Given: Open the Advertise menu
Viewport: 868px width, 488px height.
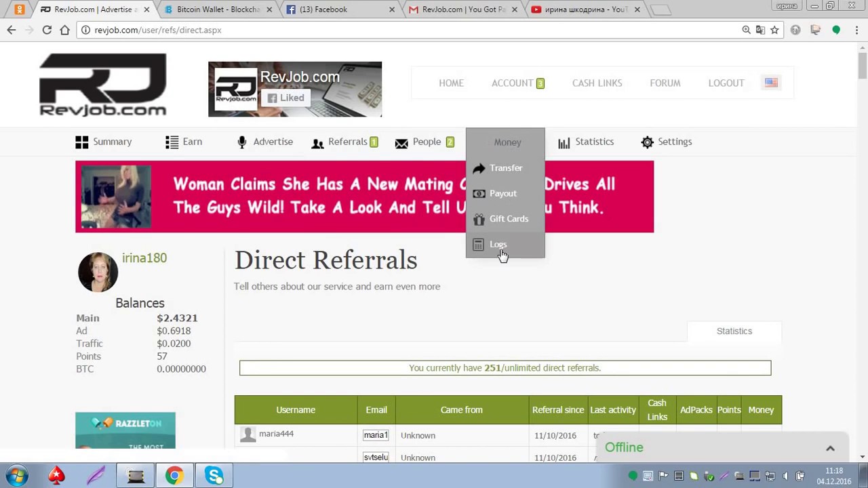Looking at the screenshot, I should (x=273, y=142).
